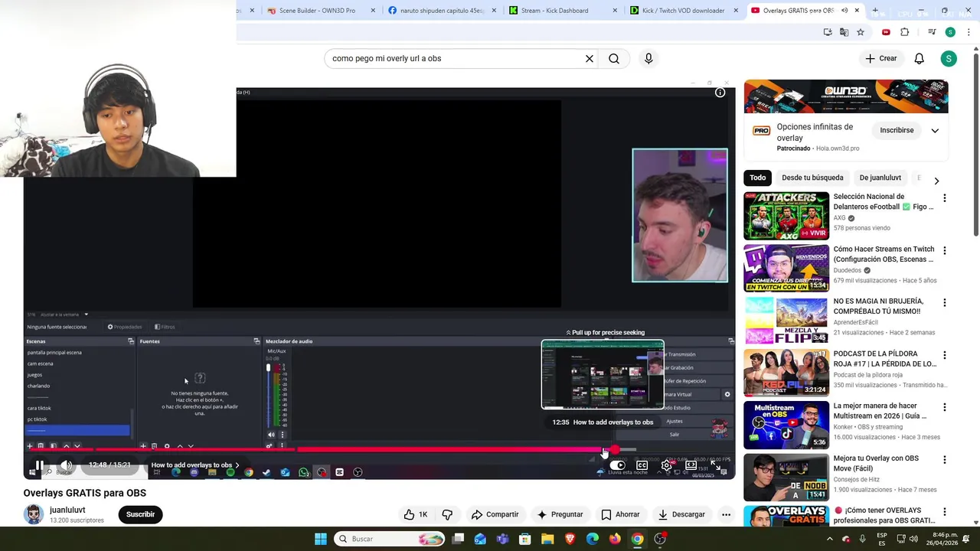Translate this page icon in address bar
This screenshot has width=980, height=551.
[844, 32]
